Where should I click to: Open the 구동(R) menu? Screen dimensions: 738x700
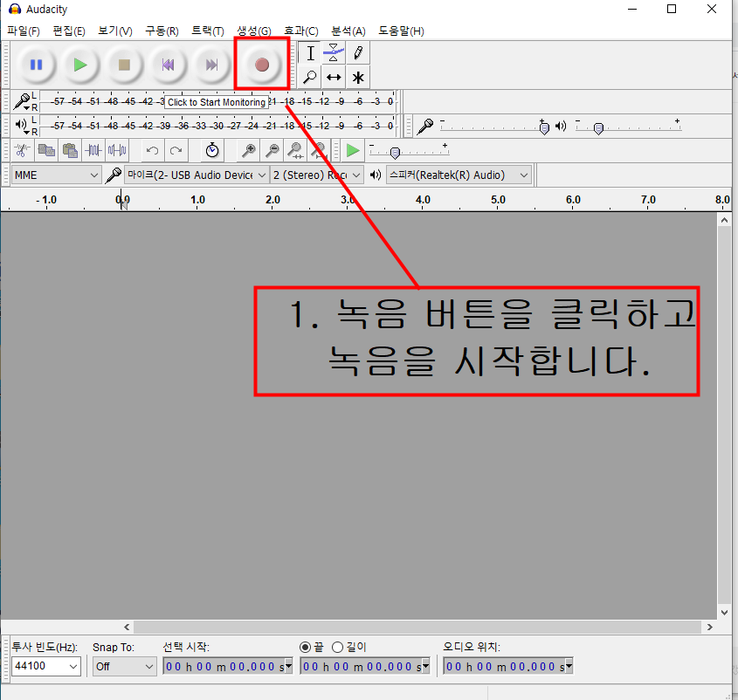coord(162,31)
